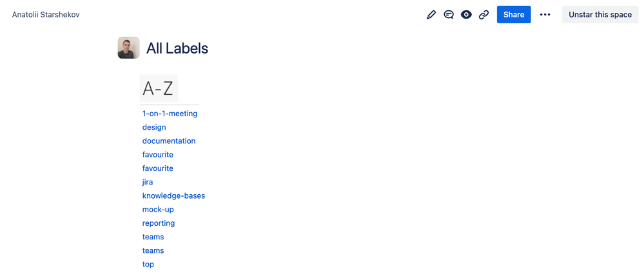Copy the page link via the chain icon
644x280 pixels.
483,15
